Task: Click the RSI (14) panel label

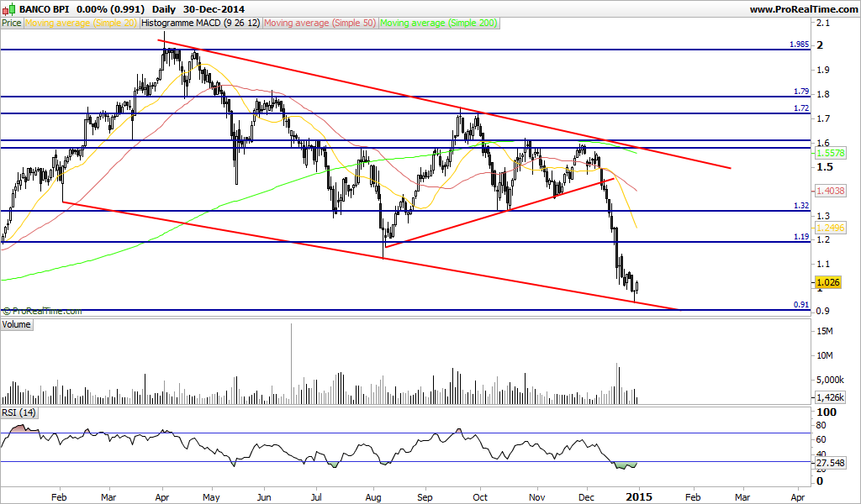Action: pyautogui.click(x=18, y=412)
